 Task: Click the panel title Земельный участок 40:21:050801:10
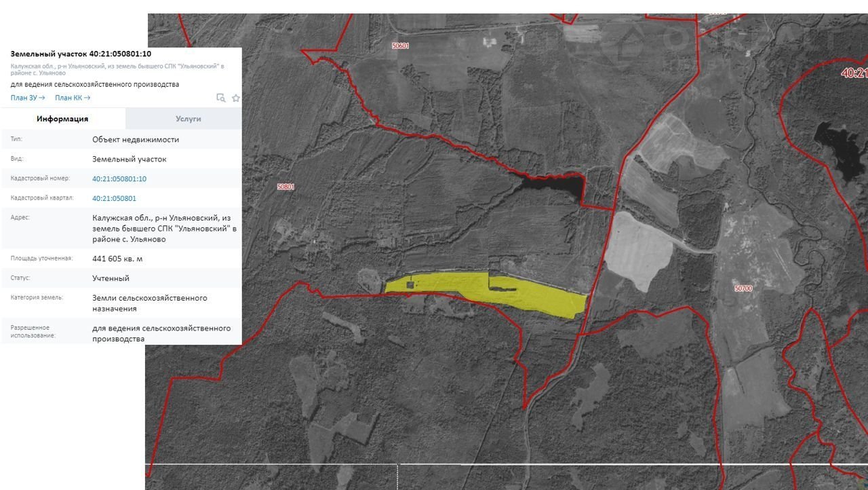[81, 54]
